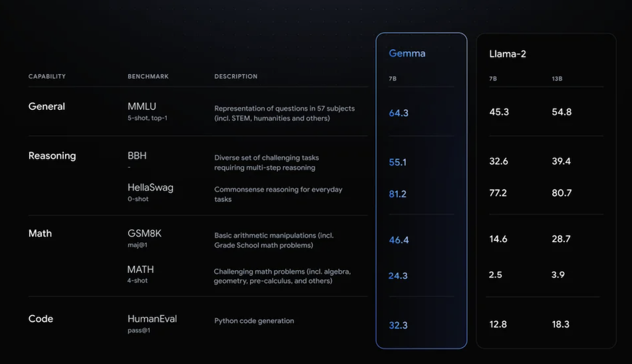Click the GSM8K benchmark name
Image resolution: width=632 pixels, height=364 pixels.
coord(144,233)
